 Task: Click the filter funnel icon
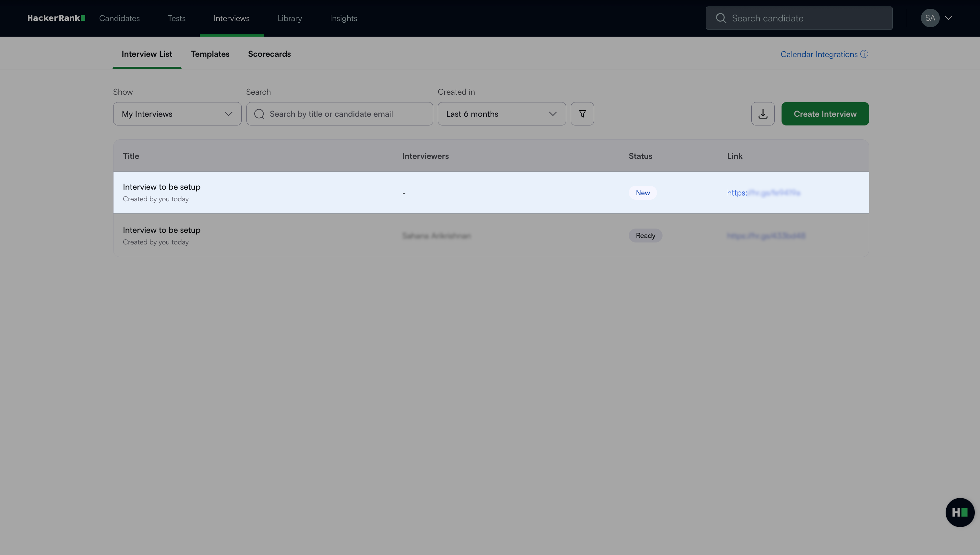582,113
